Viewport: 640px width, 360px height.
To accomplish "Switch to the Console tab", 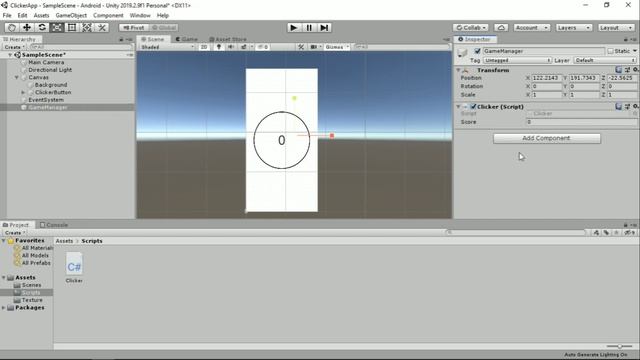I will point(54,225).
